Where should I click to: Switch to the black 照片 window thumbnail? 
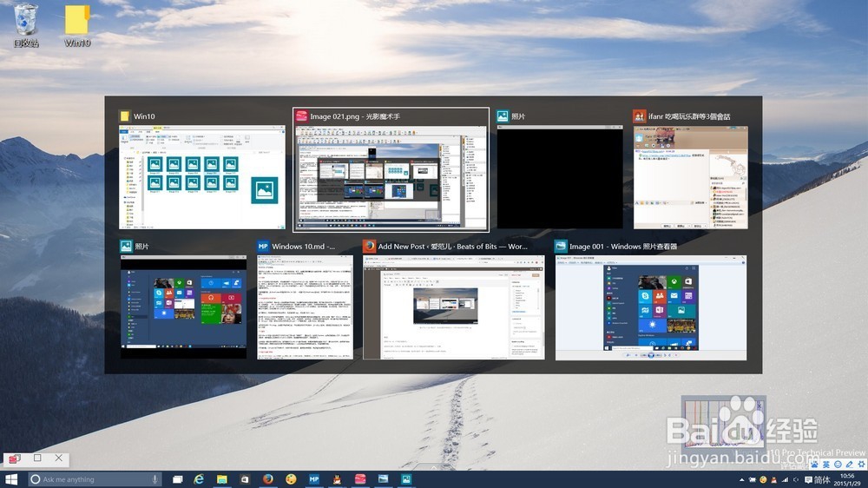pyautogui.click(x=560, y=177)
